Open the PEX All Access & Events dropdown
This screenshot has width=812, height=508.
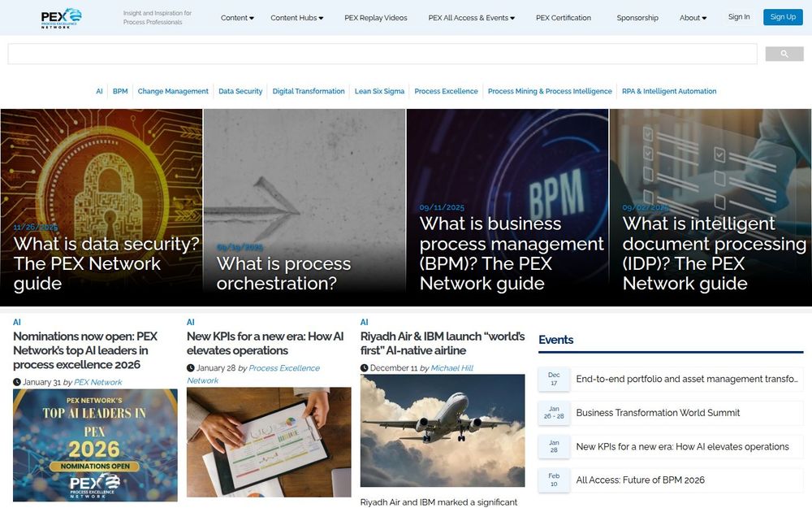click(471, 18)
